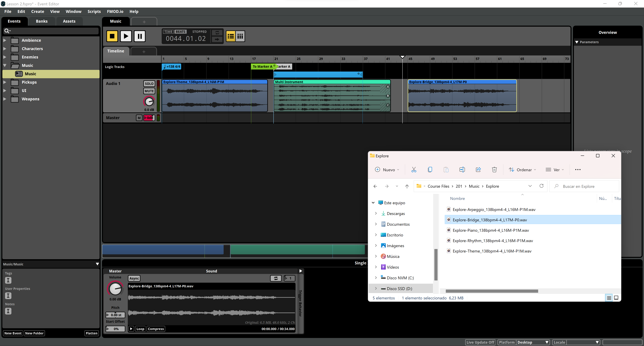The height and width of the screenshot is (346, 644).
Task: Click the Delete trash icon in Explorer
Action: 494,170
